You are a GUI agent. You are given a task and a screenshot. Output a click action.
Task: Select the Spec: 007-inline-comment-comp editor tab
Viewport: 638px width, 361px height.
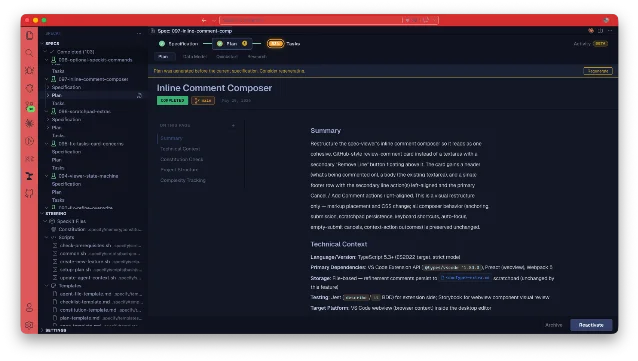point(192,31)
